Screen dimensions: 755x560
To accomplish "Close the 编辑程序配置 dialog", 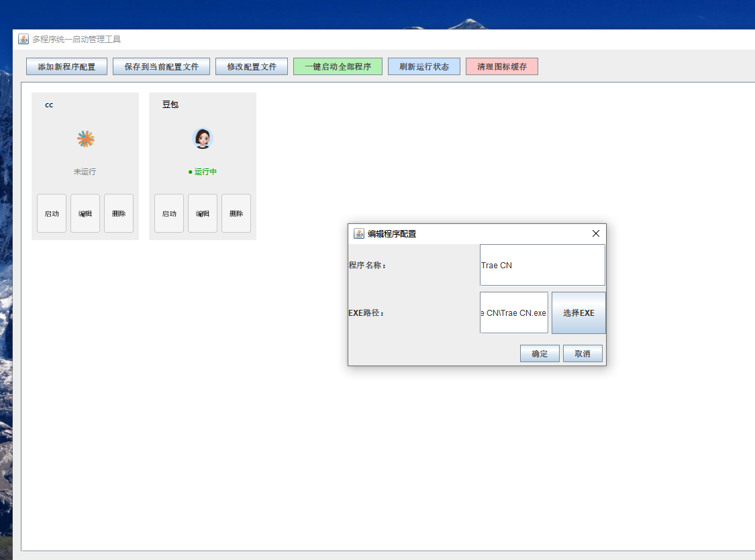I will coord(596,233).
